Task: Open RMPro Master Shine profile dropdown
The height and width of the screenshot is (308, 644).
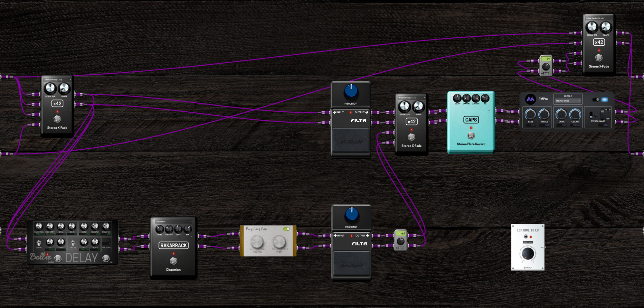Action: (568, 101)
